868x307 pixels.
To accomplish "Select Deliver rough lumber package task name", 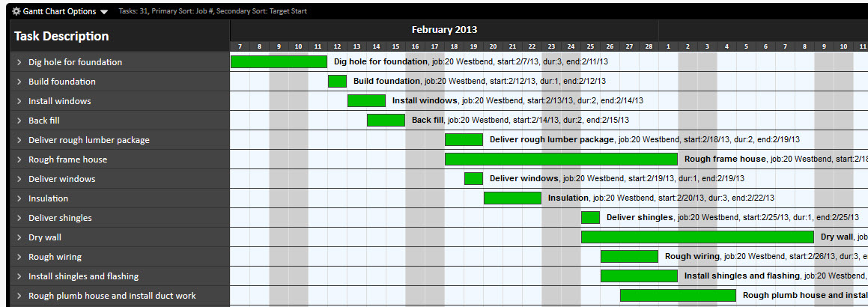I will point(89,140).
